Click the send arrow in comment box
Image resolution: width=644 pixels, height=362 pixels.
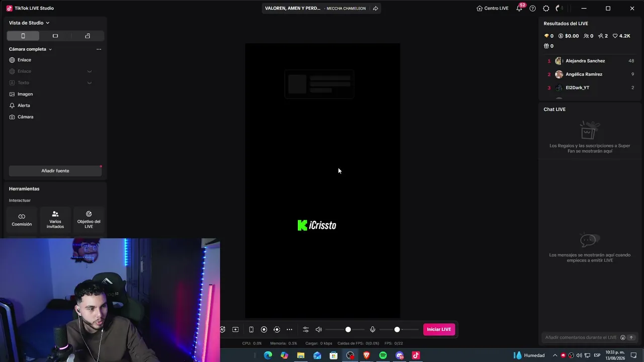pos(631,337)
